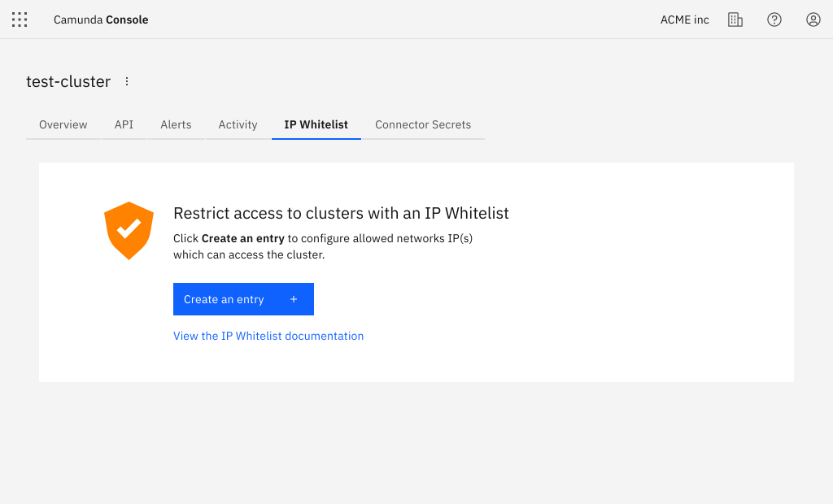The width and height of the screenshot is (833, 504).
Task: Open the Connector Secrets tab
Action: point(423,124)
